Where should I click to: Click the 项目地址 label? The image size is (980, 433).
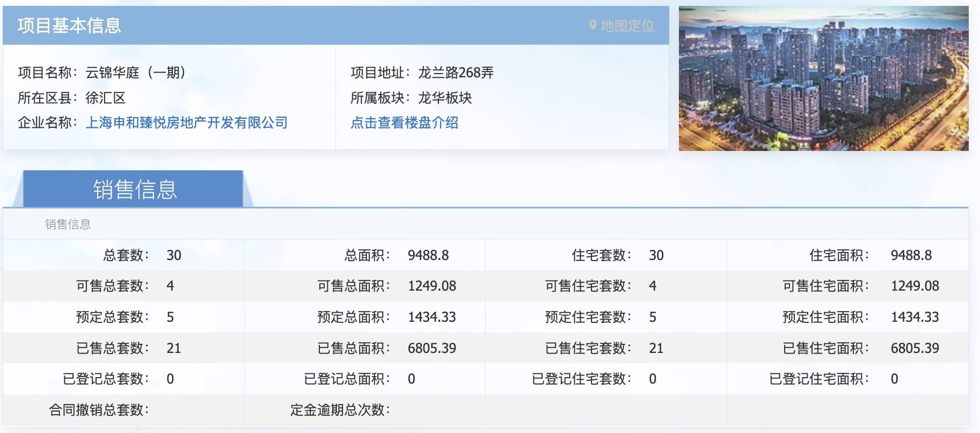click(x=381, y=73)
